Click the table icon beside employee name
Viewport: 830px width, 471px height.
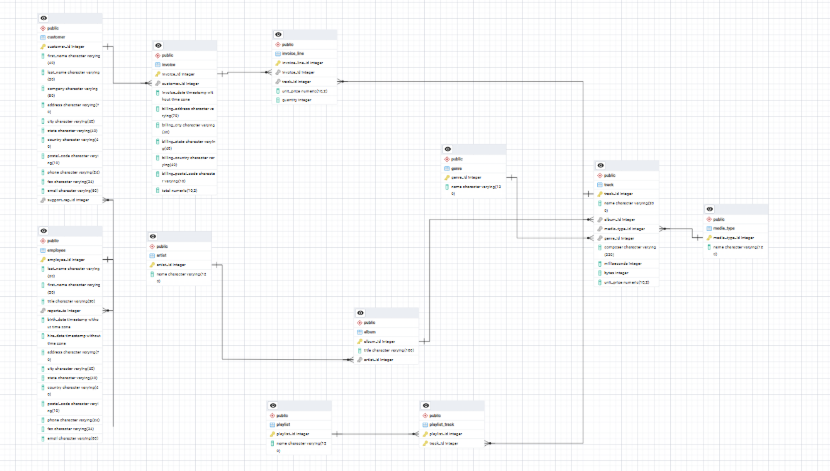point(43,250)
